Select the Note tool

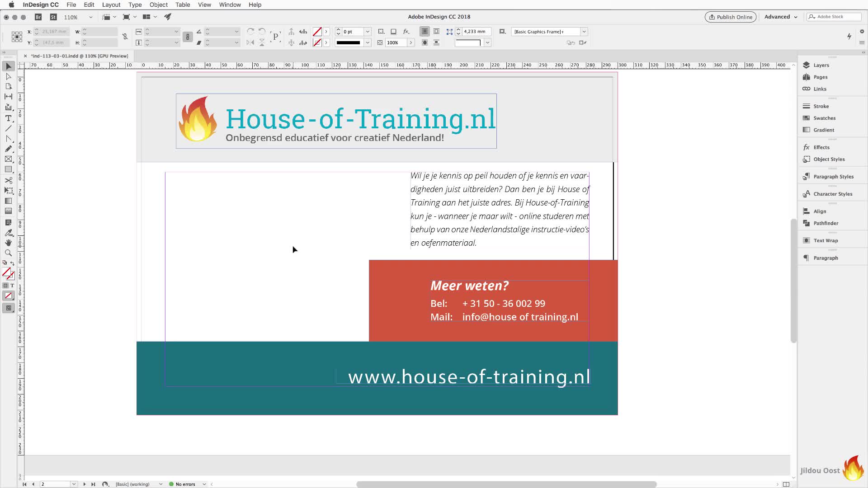coord(8,222)
